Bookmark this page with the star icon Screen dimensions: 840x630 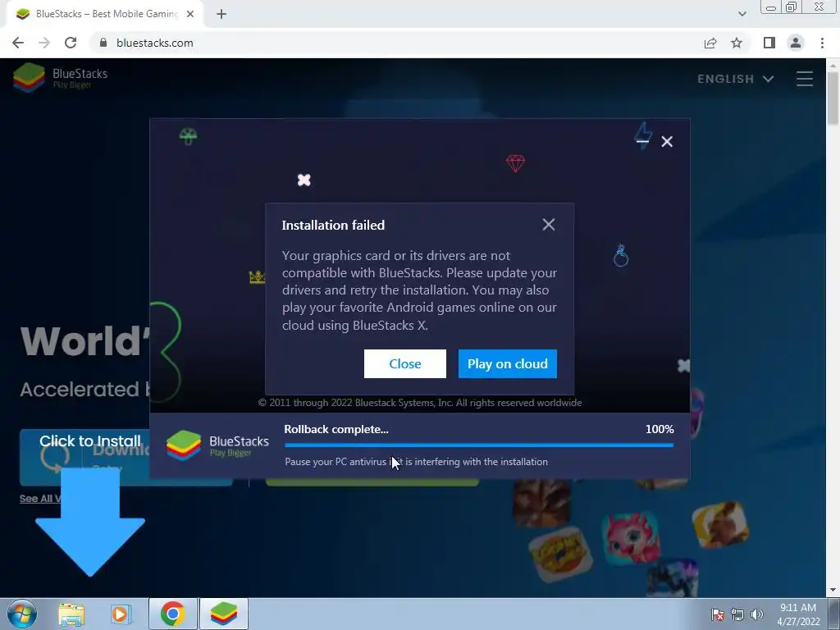click(x=737, y=43)
